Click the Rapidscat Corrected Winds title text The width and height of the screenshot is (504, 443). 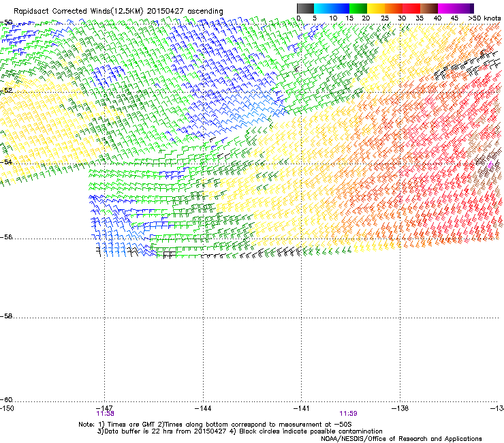click(119, 11)
